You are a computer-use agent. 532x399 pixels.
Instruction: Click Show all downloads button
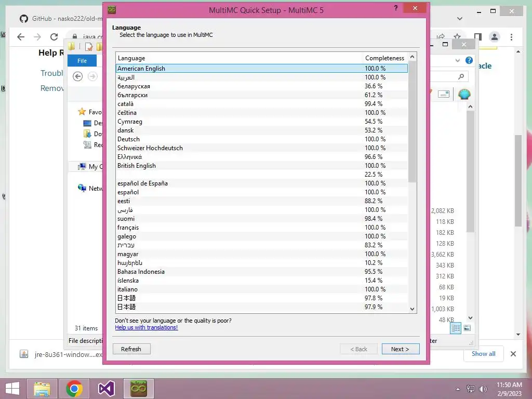point(483,353)
